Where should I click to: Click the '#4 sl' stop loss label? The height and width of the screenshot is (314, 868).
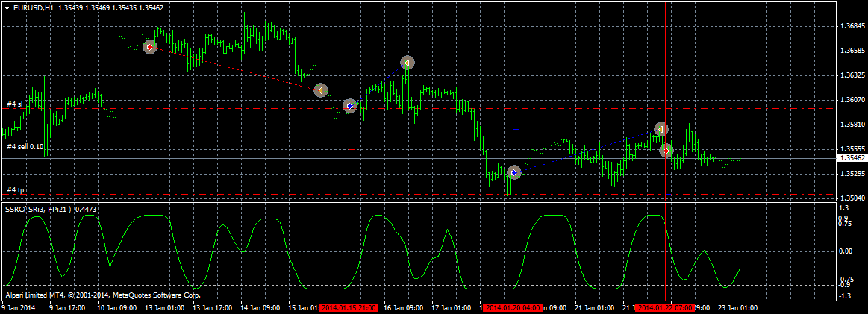point(15,104)
